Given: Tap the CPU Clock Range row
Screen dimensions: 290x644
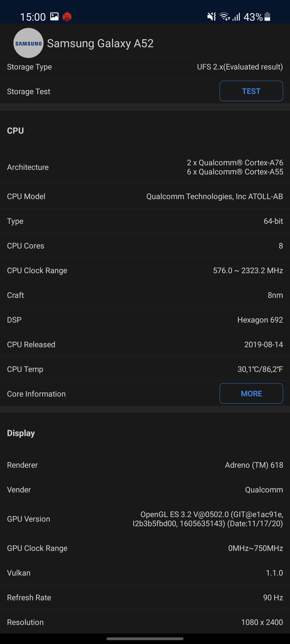Looking at the screenshot, I should click(x=145, y=270).
